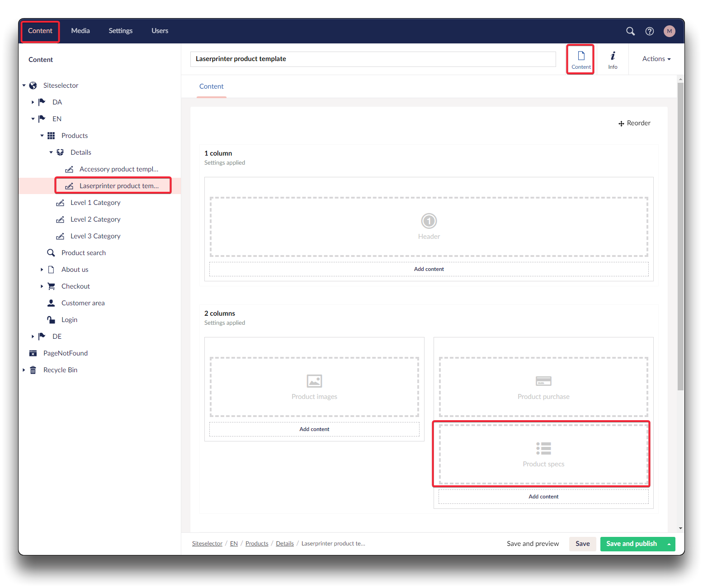
Task: Click the Products breadcrumb link
Action: [x=257, y=544]
